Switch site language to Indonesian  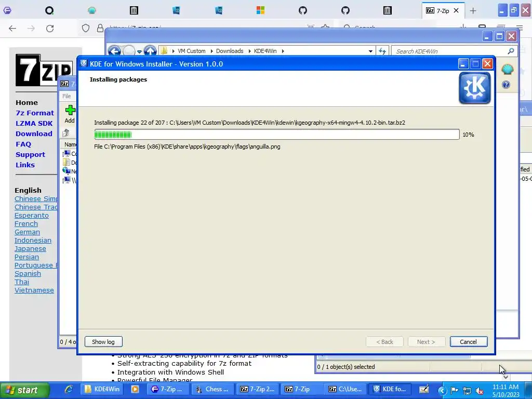[x=33, y=240]
